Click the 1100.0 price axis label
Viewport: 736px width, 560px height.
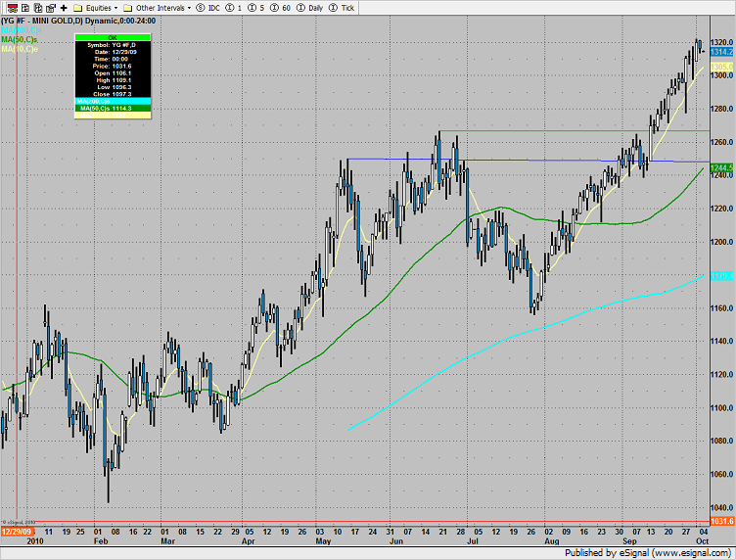pos(722,408)
